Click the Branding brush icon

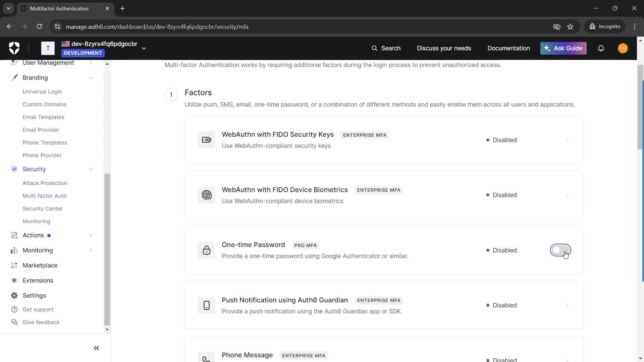(14, 78)
